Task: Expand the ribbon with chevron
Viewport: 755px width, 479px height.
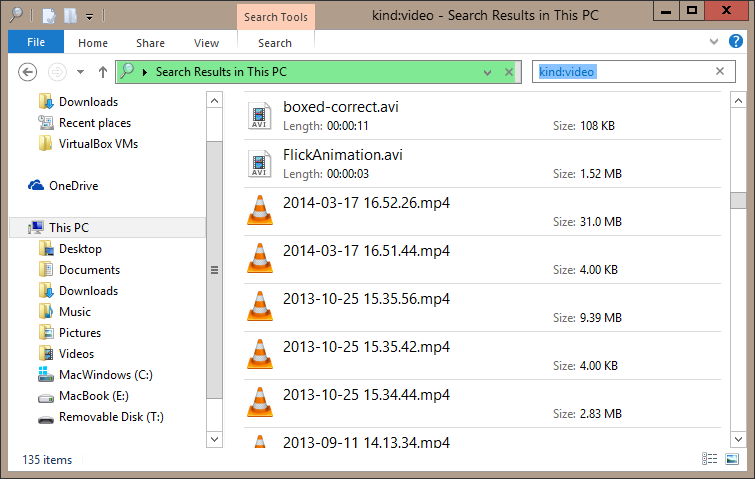Action: click(714, 41)
